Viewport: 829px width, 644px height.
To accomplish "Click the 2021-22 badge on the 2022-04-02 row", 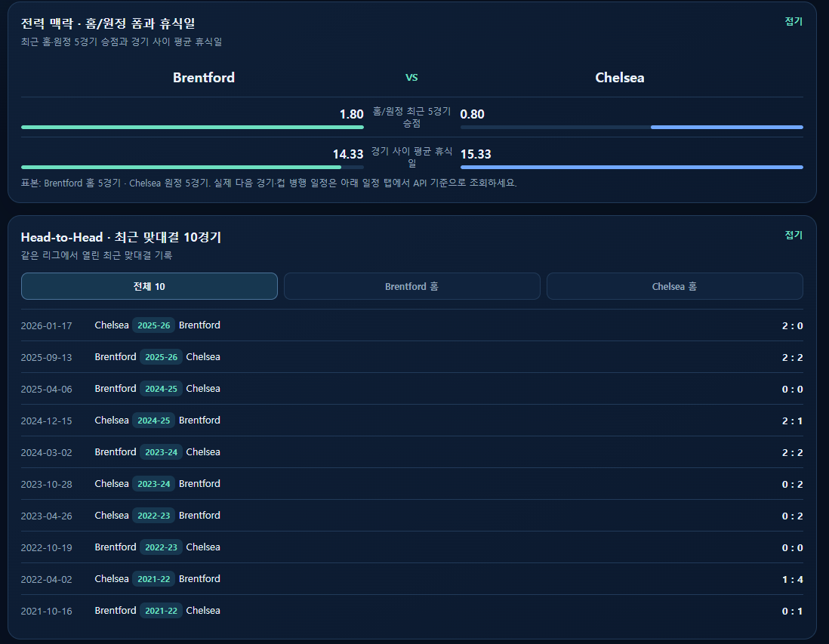I will click(154, 579).
